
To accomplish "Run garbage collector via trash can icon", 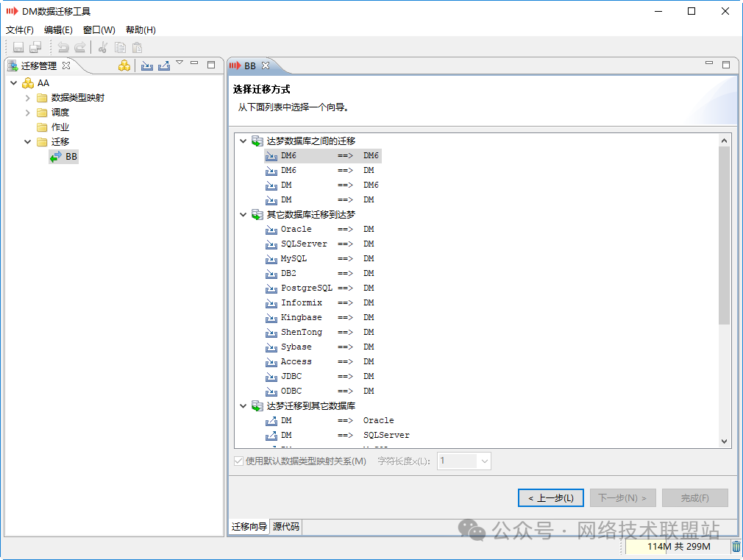I will pos(736,547).
